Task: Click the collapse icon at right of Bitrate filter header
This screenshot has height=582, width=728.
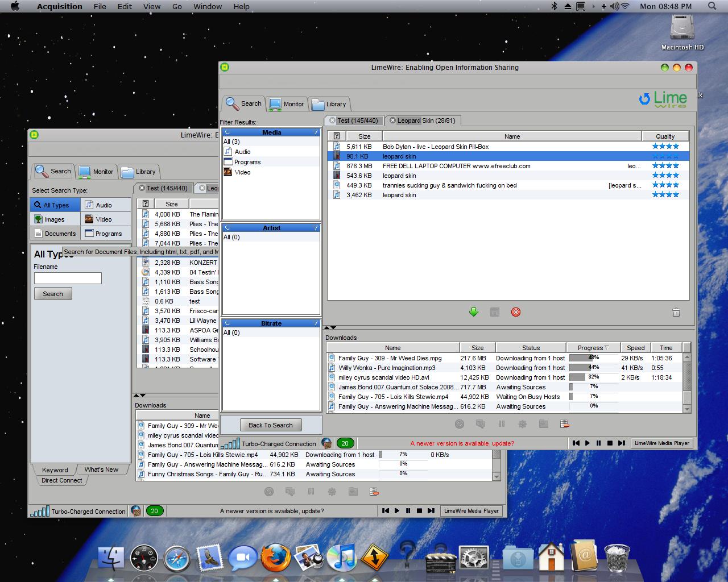Action: 316,323
